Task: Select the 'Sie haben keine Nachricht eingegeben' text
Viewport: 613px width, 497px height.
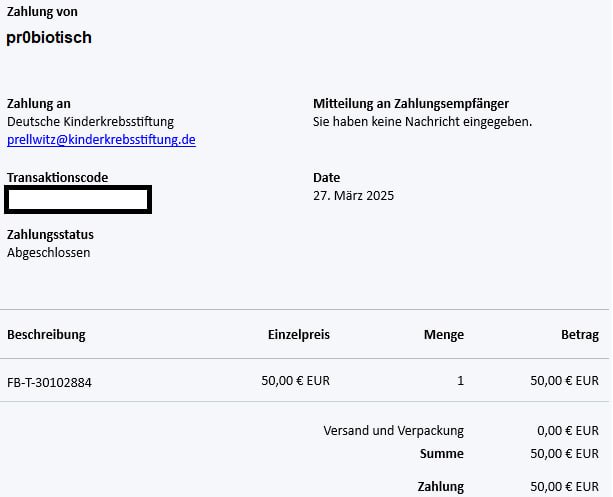Action: point(422,121)
